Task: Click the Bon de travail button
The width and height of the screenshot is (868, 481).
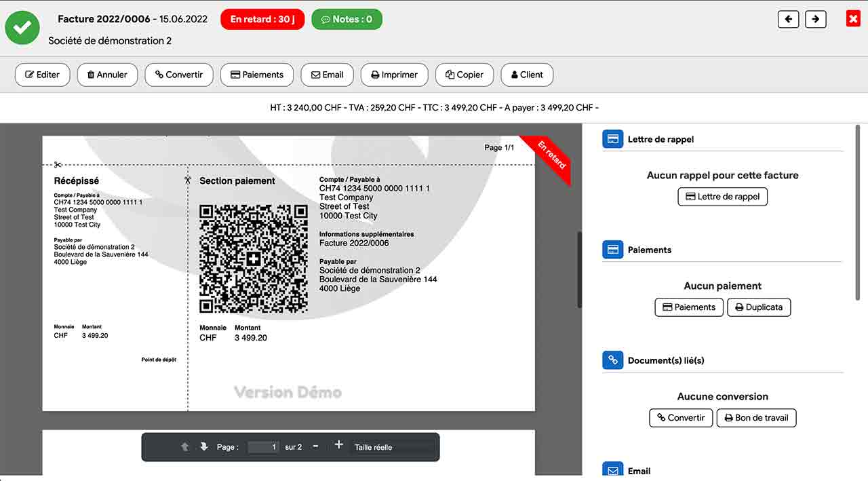Action: pos(756,418)
